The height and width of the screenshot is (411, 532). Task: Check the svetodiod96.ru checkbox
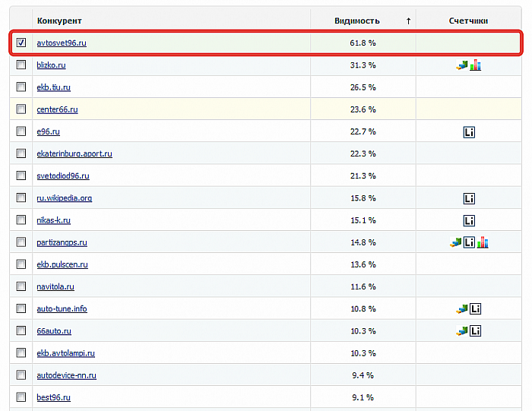point(21,175)
